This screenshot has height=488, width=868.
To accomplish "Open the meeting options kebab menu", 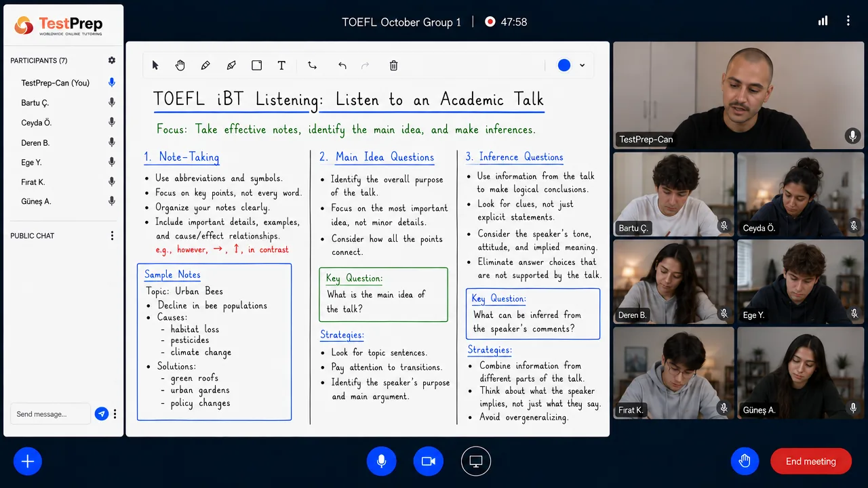I will [848, 21].
